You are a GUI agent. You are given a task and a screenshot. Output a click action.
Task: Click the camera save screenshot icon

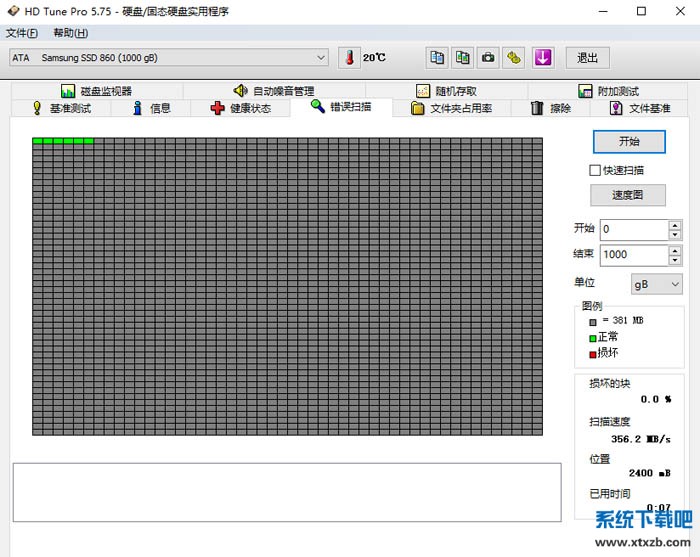pyautogui.click(x=488, y=58)
